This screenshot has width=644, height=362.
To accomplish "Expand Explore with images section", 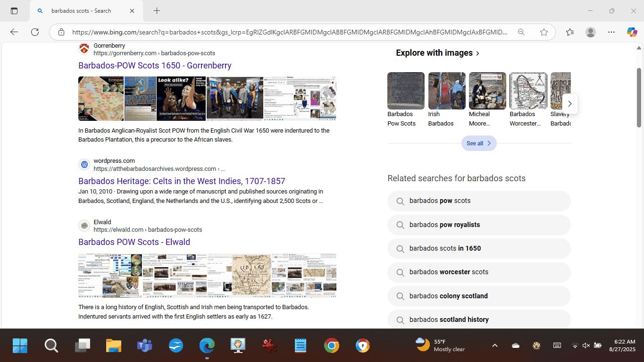I will 437,53.
